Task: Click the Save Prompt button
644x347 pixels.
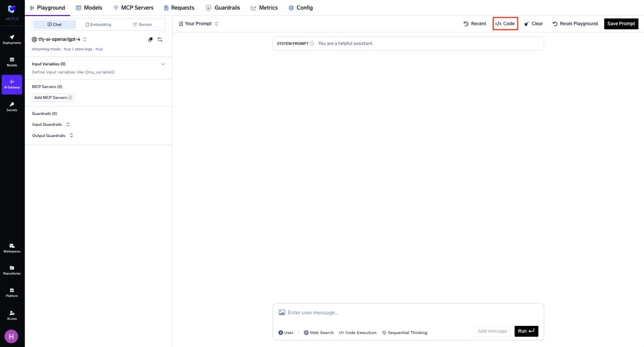Action: (621, 24)
